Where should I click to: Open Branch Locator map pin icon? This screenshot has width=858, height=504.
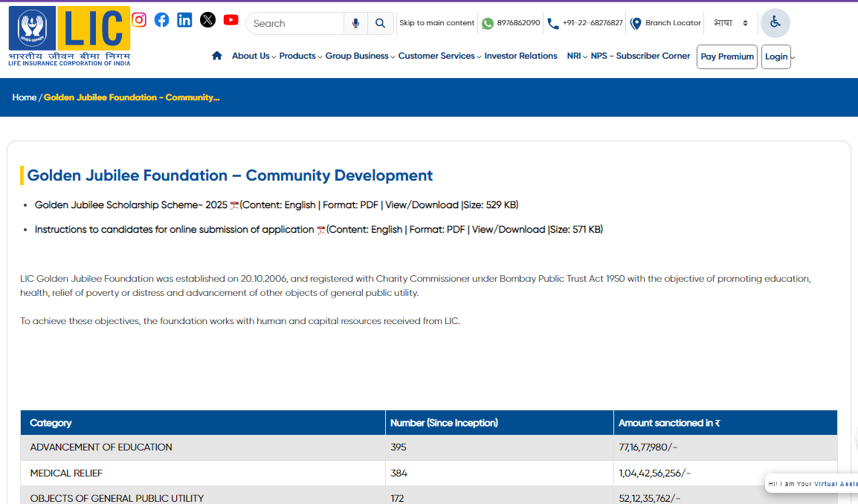[636, 23]
